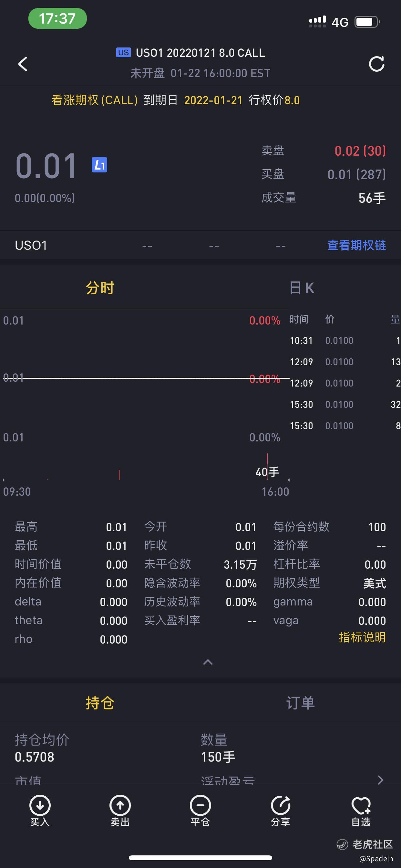
Task: Collapse the indicator details with up chevron
Action: click(x=208, y=662)
